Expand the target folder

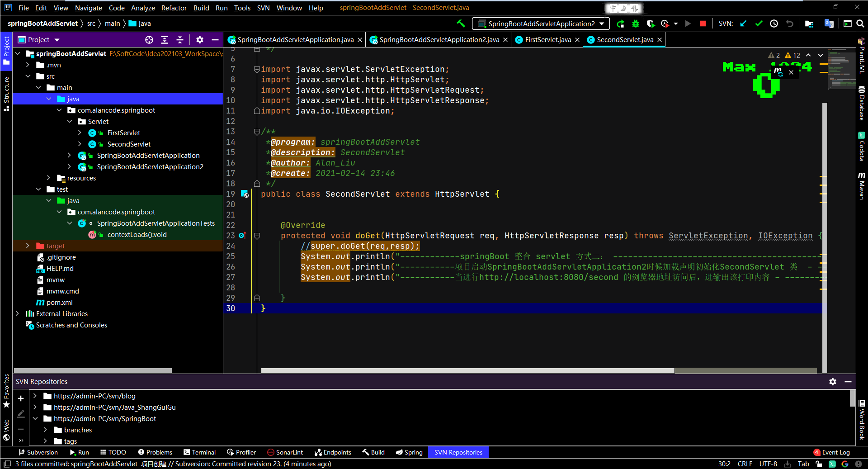pos(28,246)
